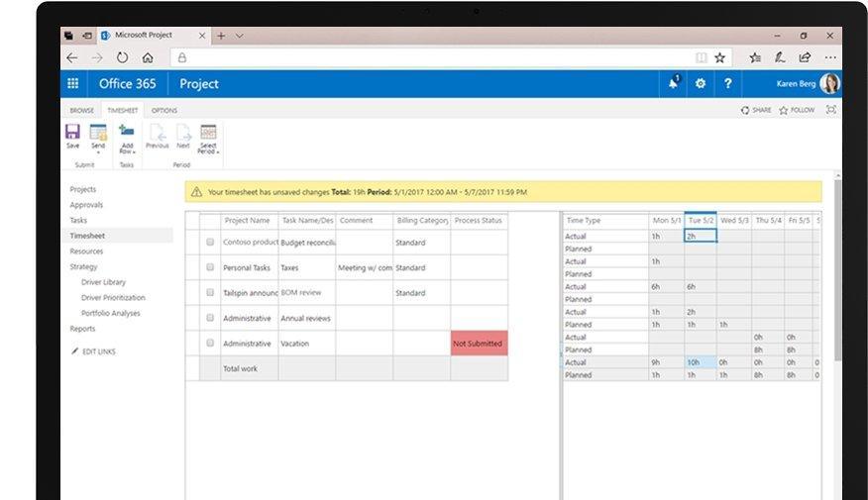
Task: Switch to the Options ribbon tab
Action: (x=164, y=110)
